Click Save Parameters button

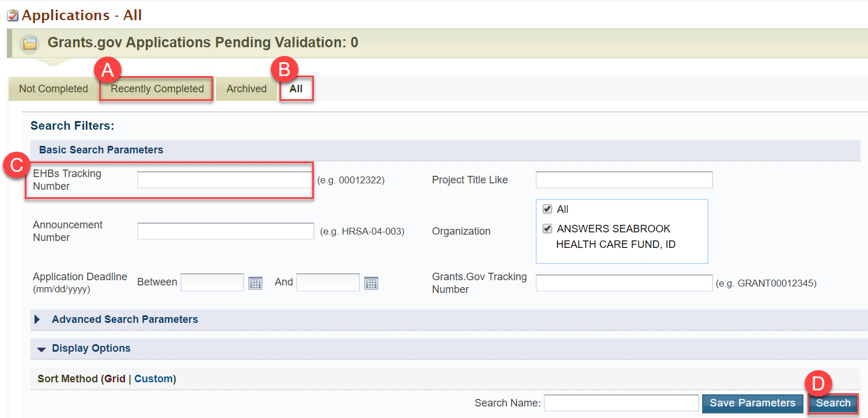point(752,403)
